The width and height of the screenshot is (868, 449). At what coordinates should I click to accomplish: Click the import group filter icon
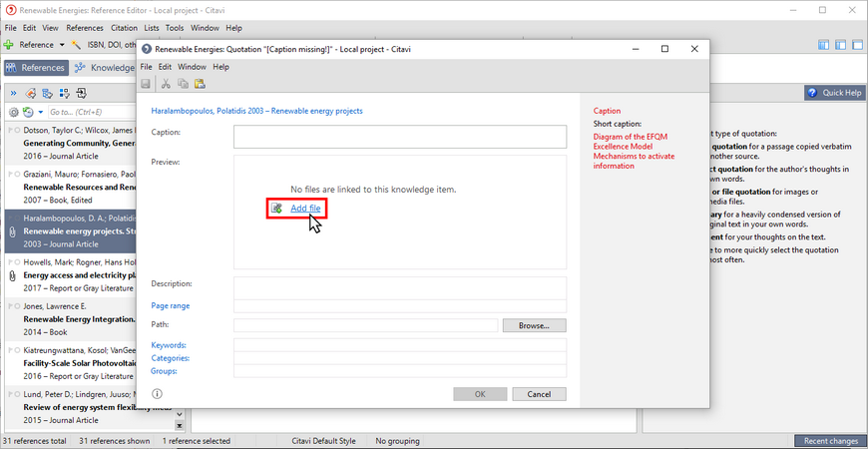(x=82, y=93)
